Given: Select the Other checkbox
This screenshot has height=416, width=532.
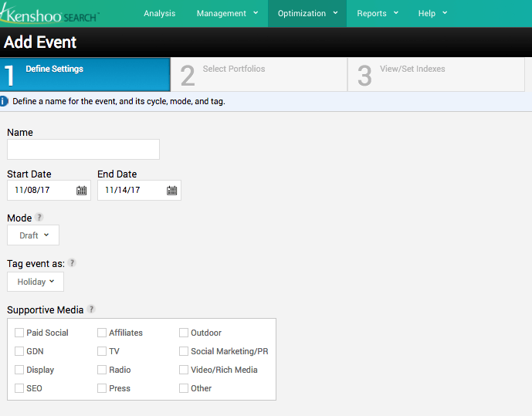Looking at the screenshot, I should [x=184, y=388].
